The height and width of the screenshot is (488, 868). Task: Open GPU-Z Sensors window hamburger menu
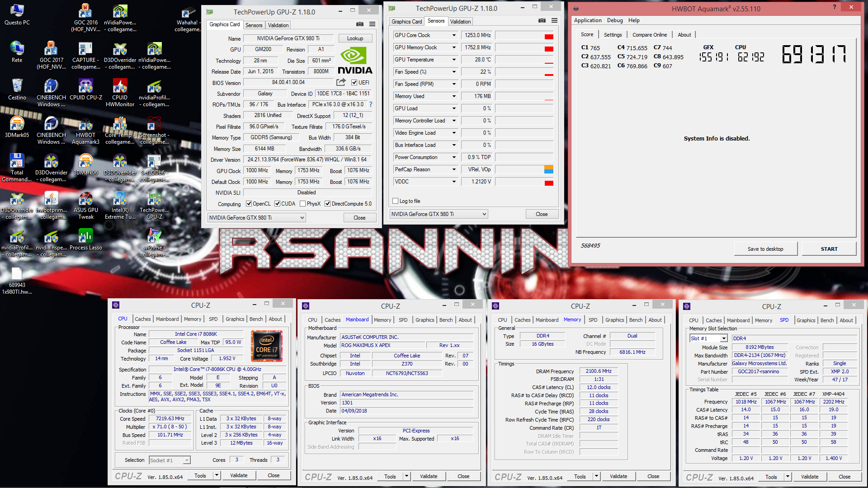(x=554, y=21)
